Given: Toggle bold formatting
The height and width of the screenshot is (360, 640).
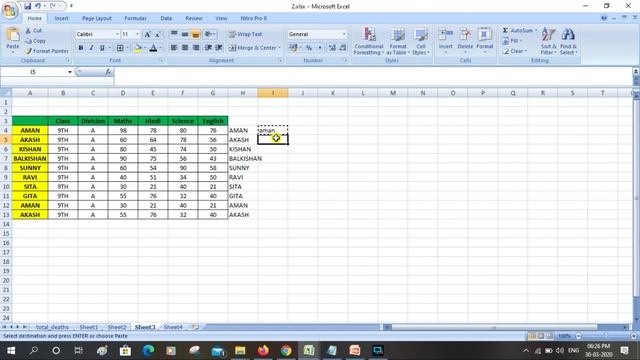Looking at the screenshot, I should [81, 48].
